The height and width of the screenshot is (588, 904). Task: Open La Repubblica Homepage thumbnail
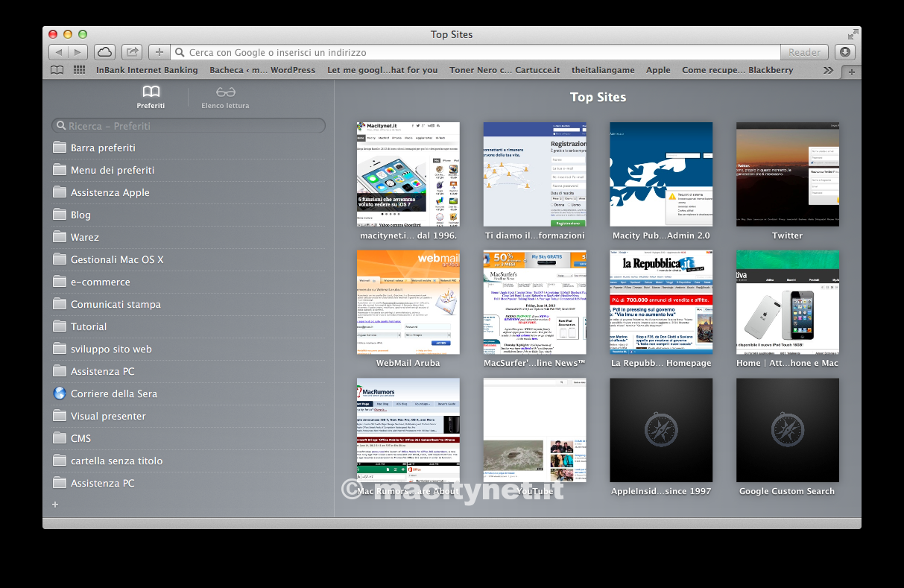click(661, 302)
